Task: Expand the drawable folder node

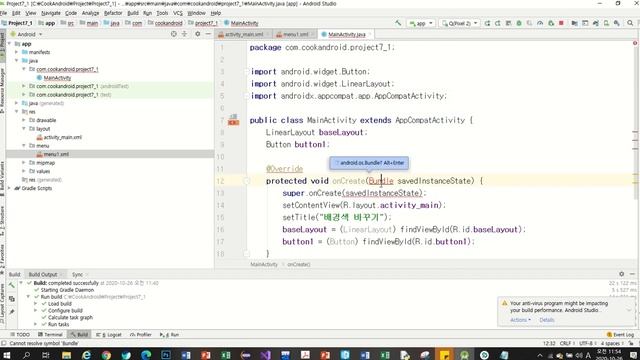Action: (x=24, y=120)
